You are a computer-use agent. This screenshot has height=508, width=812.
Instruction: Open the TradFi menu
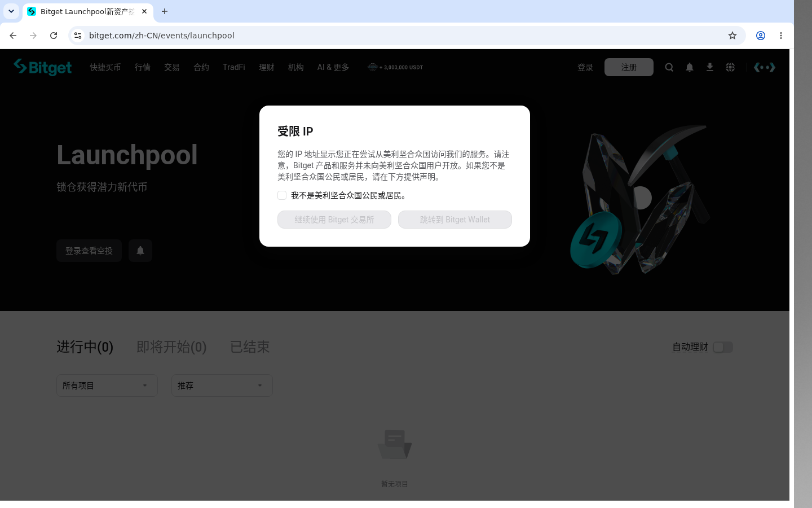point(234,67)
